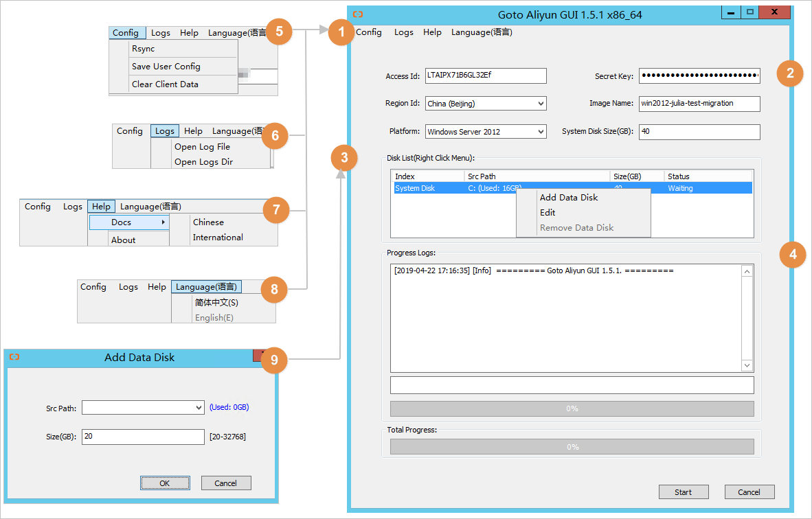Minimize the Goto Aliyun GUI window

tap(731, 12)
